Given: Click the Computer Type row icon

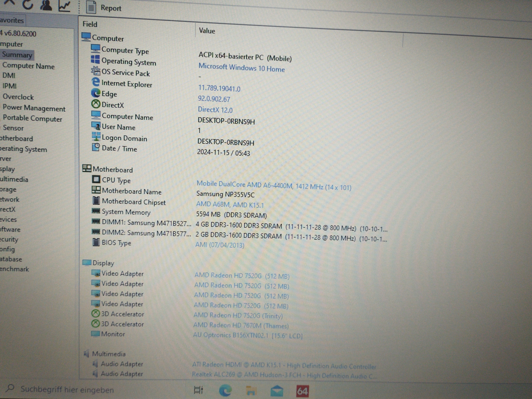Looking at the screenshot, I should 96,48.
